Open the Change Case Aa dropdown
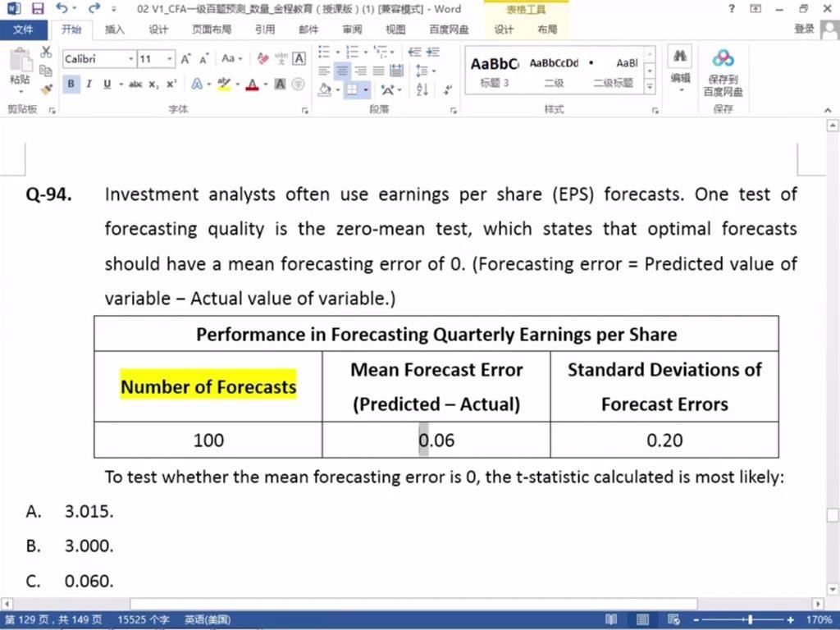The width and height of the screenshot is (840, 630). 232,58
